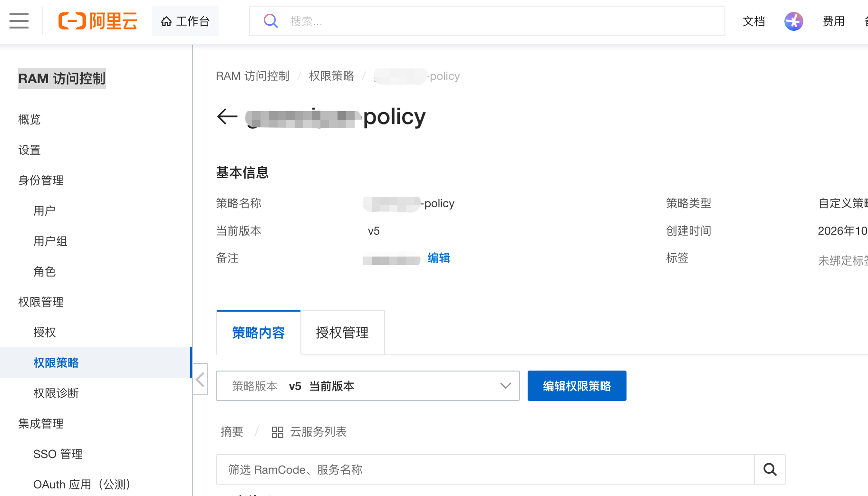Image resolution: width=868 pixels, height=496 pixels.
Task: Open 权限诊断 in sidebar
Action: click(x=56, y=393)
